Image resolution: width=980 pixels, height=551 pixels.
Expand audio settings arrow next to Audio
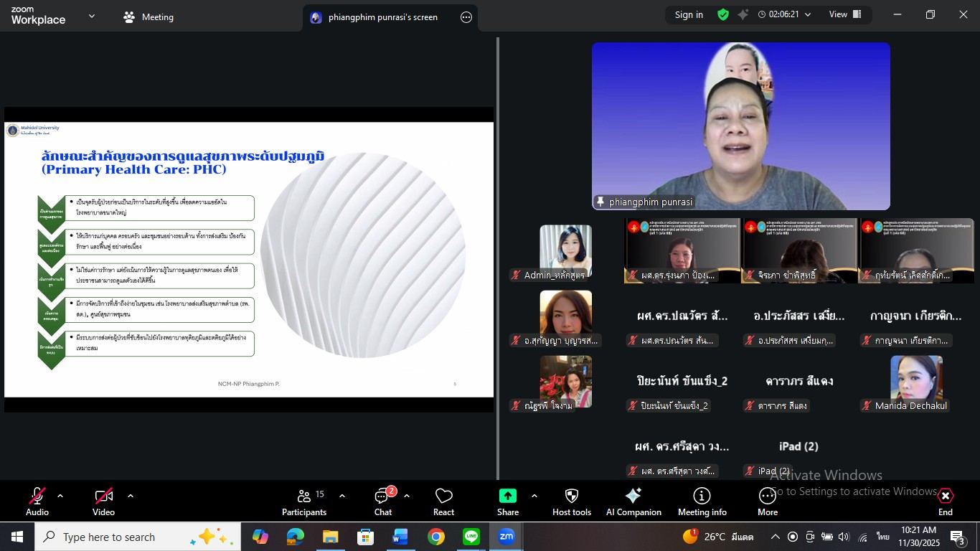click(60, 496)
